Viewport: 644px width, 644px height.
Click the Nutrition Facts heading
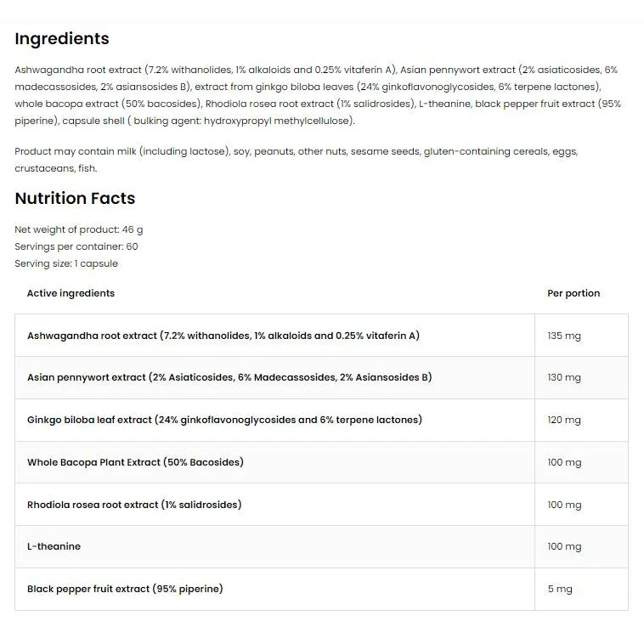tap(75, 198)
